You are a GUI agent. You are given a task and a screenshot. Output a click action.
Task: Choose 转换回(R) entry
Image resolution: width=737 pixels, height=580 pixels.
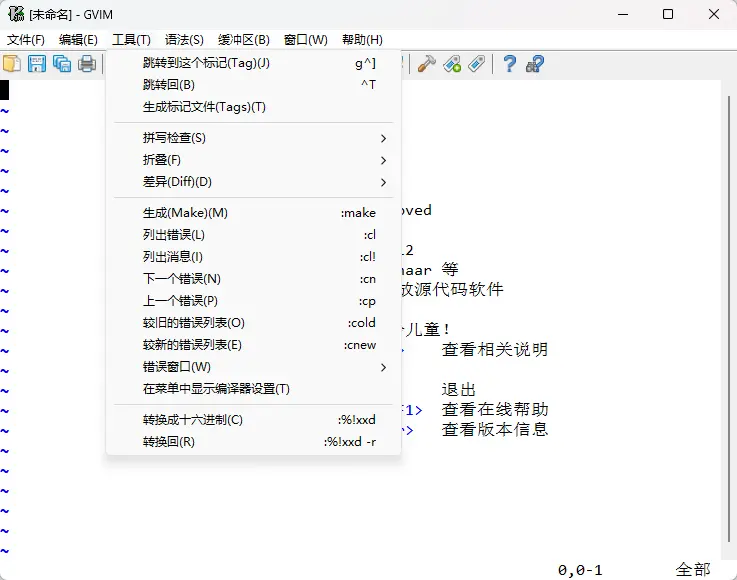(253, 441)
